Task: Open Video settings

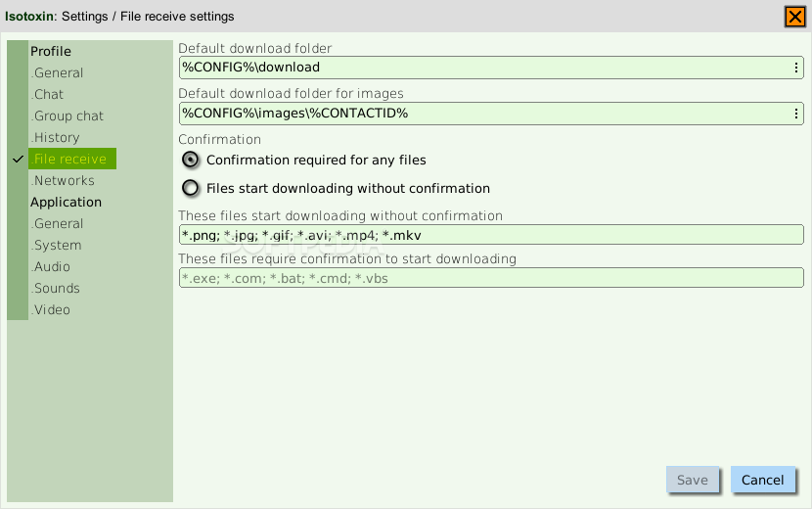Action: click(x=51, y=309)
